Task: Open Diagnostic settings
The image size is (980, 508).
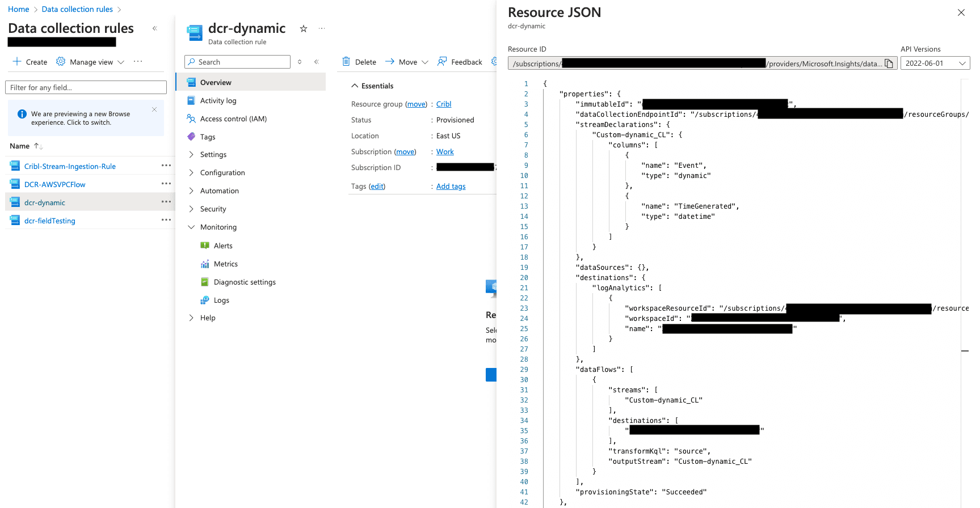Action: 244,282
